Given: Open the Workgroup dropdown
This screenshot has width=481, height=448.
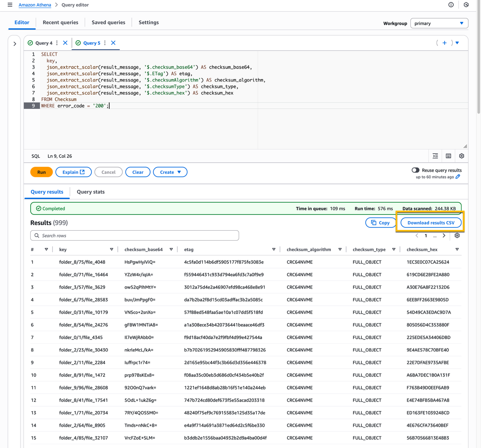Looking at the screenshot, I should tap(439, 23).
